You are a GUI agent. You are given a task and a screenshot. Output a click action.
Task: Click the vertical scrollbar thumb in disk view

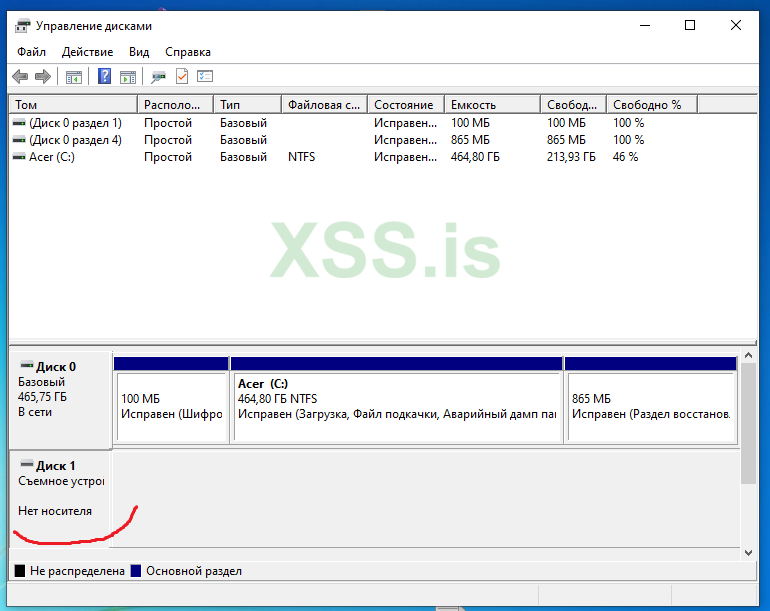pos(748,423)
